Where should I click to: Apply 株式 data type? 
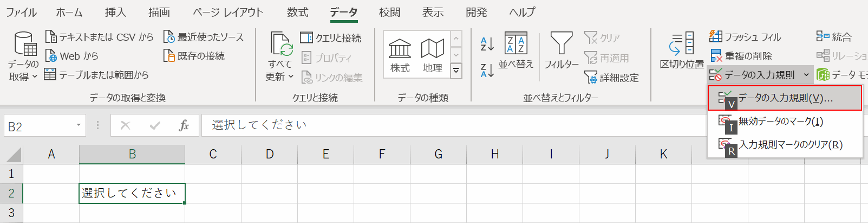[400, 55]
